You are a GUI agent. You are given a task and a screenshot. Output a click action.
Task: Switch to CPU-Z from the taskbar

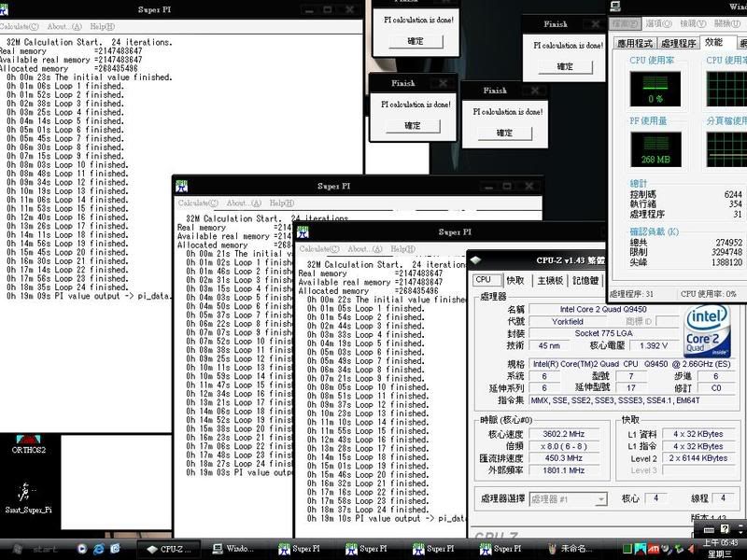pos(170,549)
